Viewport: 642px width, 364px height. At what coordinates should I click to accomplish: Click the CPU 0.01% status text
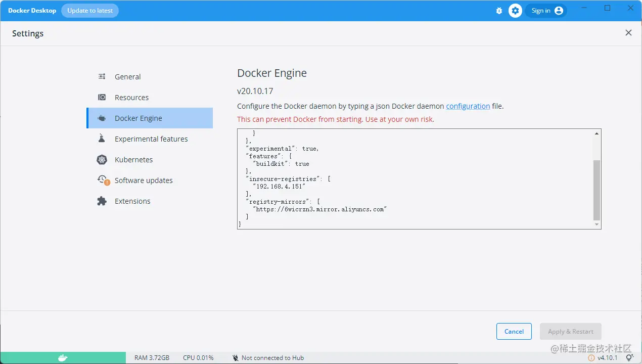pyautogui.click(x=198, y=358)
